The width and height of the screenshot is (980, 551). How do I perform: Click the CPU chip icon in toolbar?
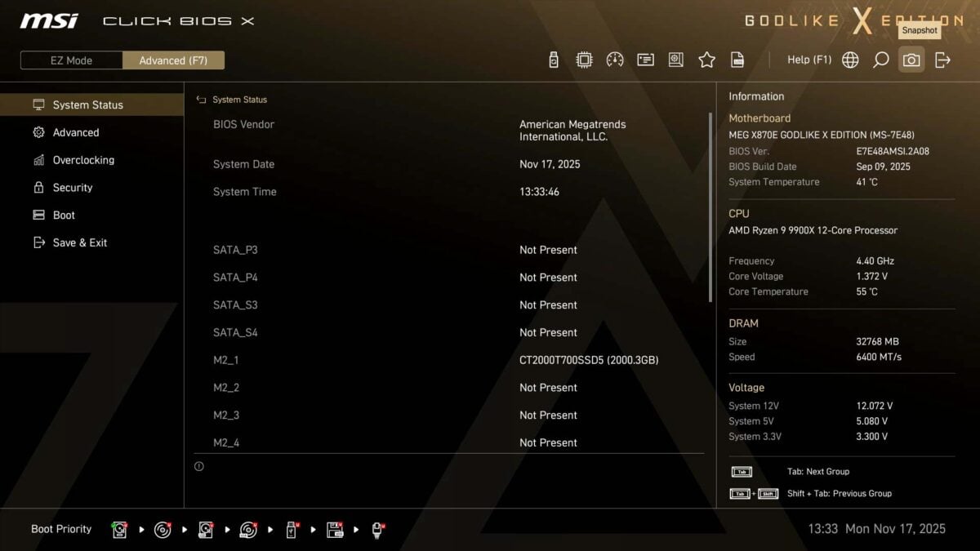point(584,60)
